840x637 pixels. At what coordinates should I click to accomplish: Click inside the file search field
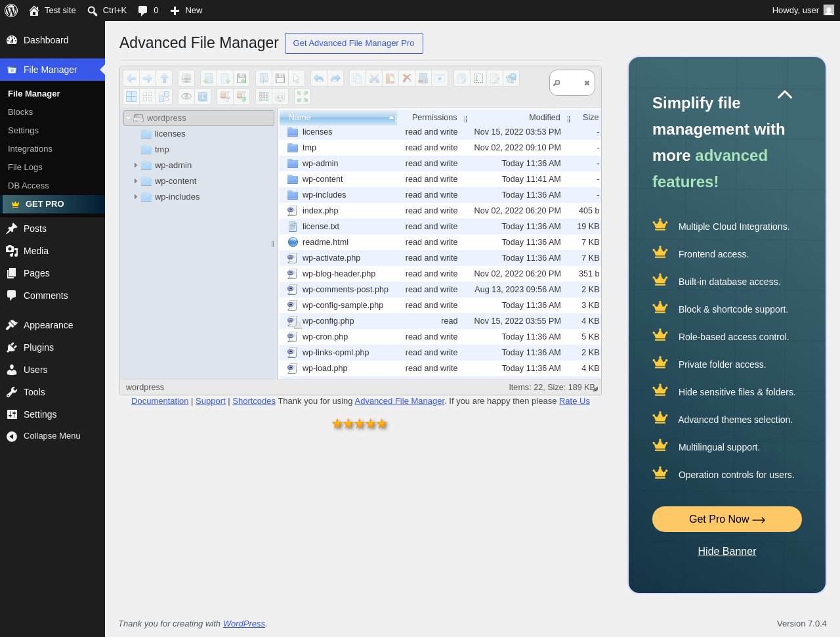(x=572, y=83)
